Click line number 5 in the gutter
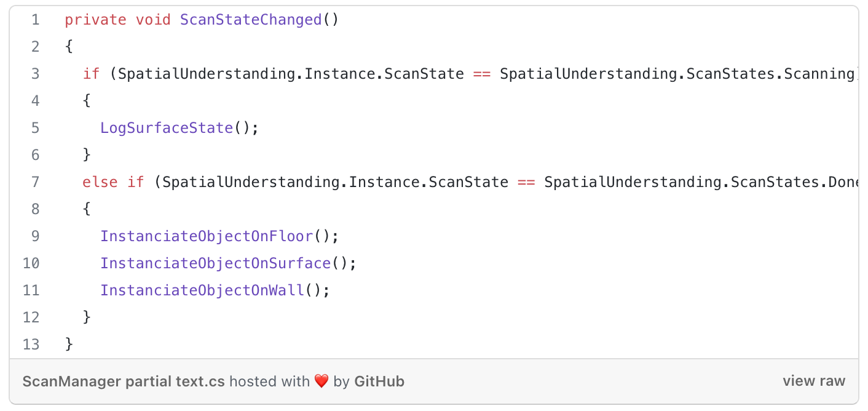Screen dimensions: 868x411 click(x=34, y=128)
